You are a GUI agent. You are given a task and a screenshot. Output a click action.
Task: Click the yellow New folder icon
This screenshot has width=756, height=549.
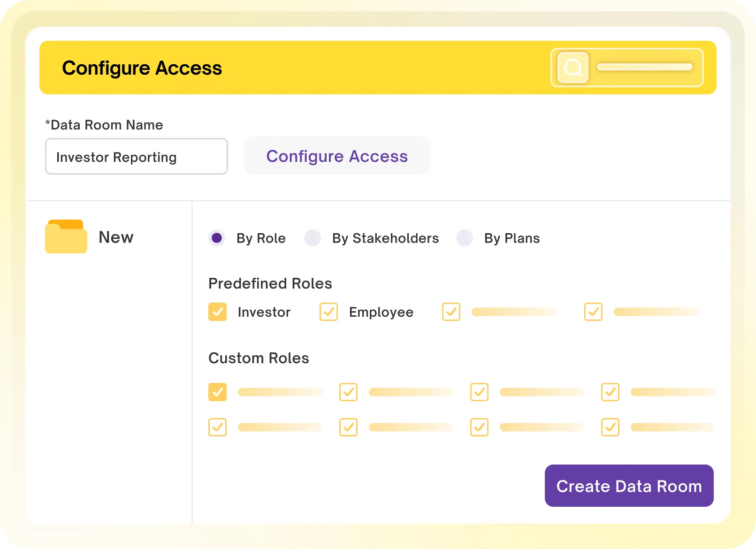coord(66,236)
